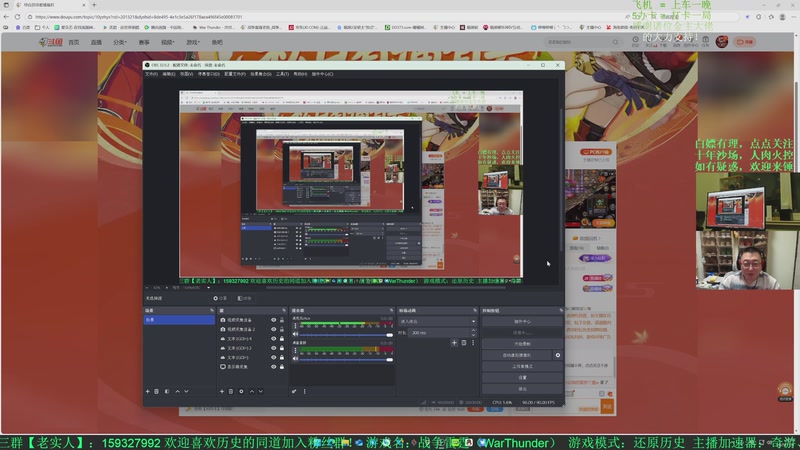Image resolution: width=800 pixels, height=450 pixels.
Task: Hide the 文本 (GDI+) 4 source
Action: (x=273, y=338)
